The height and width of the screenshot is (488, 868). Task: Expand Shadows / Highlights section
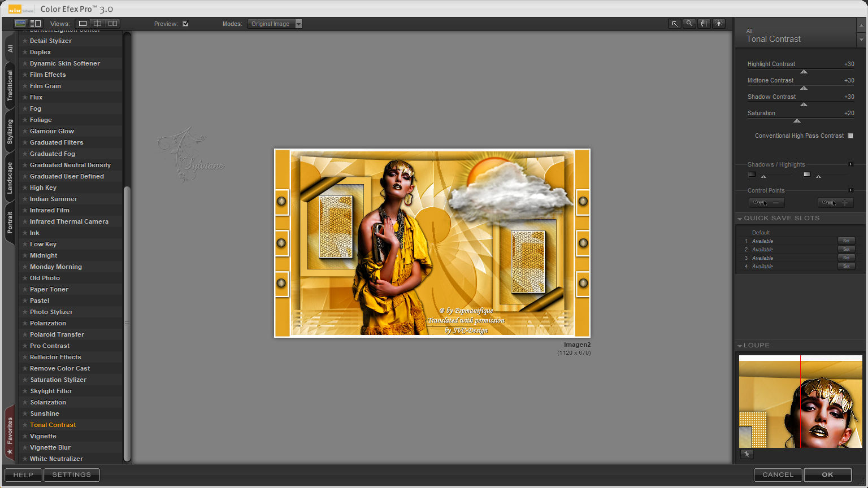[850, 164]
